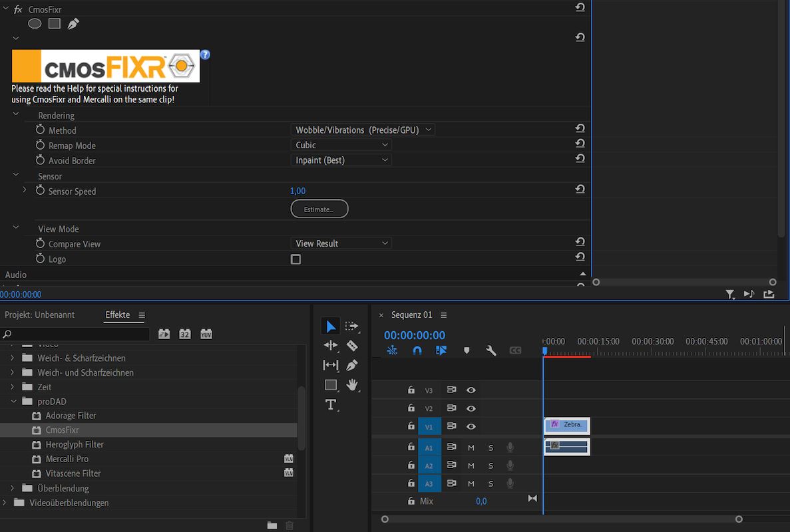The image size is (790, 532).
Task: Create an ellipse mask for CmosFixr
Action: tap(35, 24)
